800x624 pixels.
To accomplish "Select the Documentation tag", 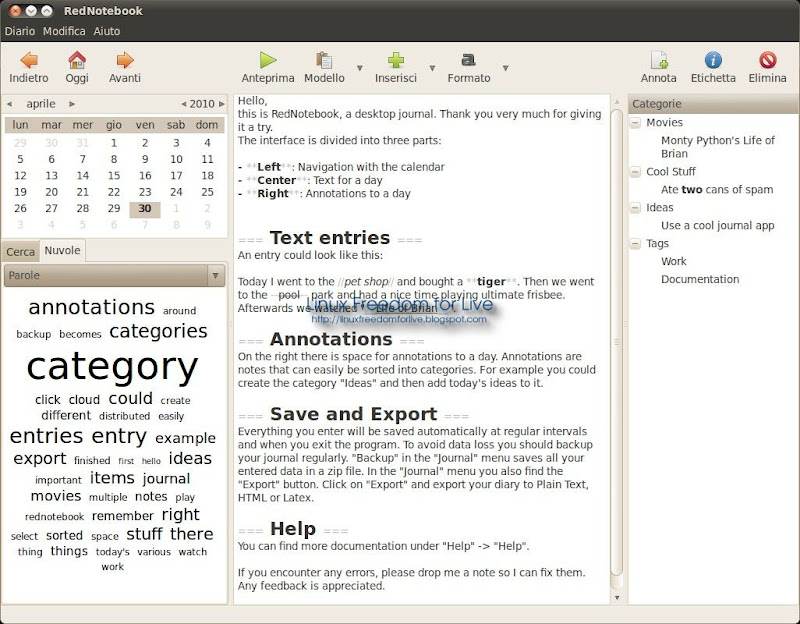I will pos(700,279).
